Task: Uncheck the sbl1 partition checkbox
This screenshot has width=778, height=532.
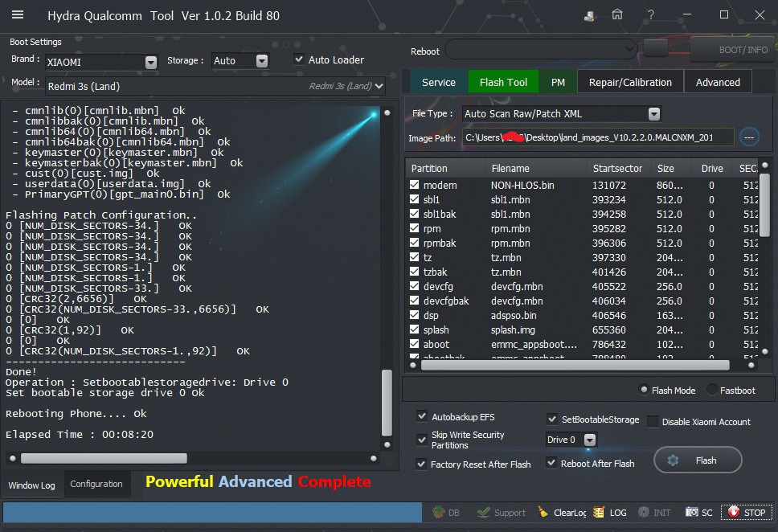Action: [414, 199]
